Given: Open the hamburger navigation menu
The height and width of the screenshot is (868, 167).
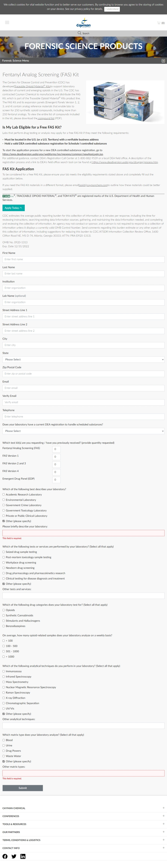Looking at the screenshot, I should pyautogui.click(x=7, y=23).
